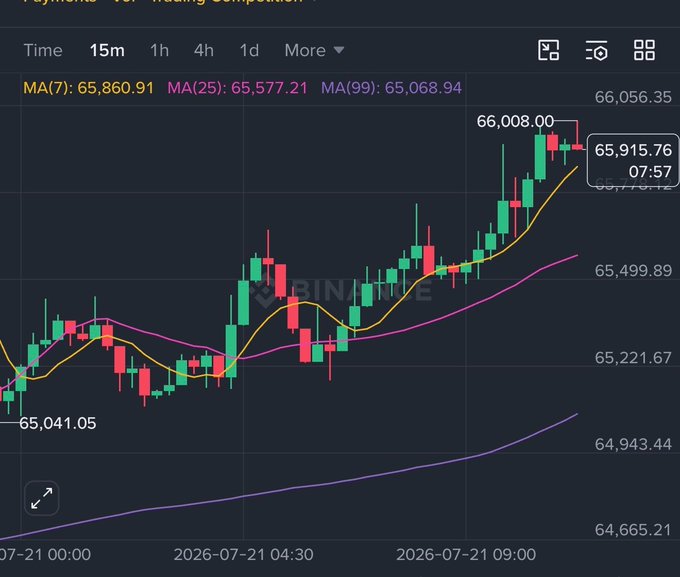Viewport: 680px width, 577px height.
Task: Click the 2026-07-21 09:00 time label
Action: [466, 554]
